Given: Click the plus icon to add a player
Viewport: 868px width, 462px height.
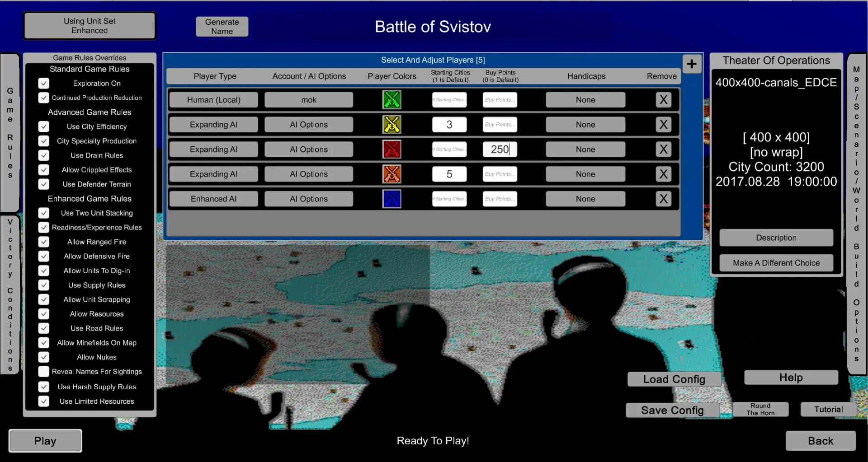Looking at the screenshot, I should (x=692, y=64).
